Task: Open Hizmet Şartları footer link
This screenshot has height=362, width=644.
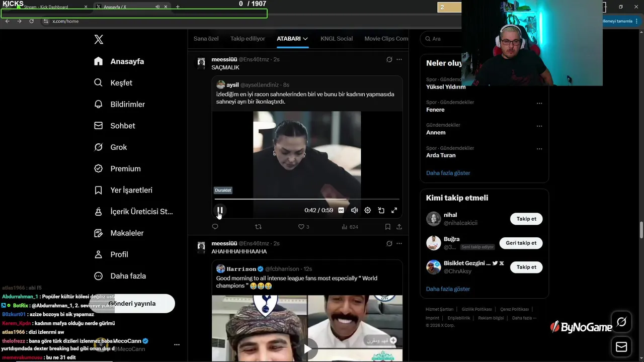Action: pyautogui.click(x=439, y=309)
